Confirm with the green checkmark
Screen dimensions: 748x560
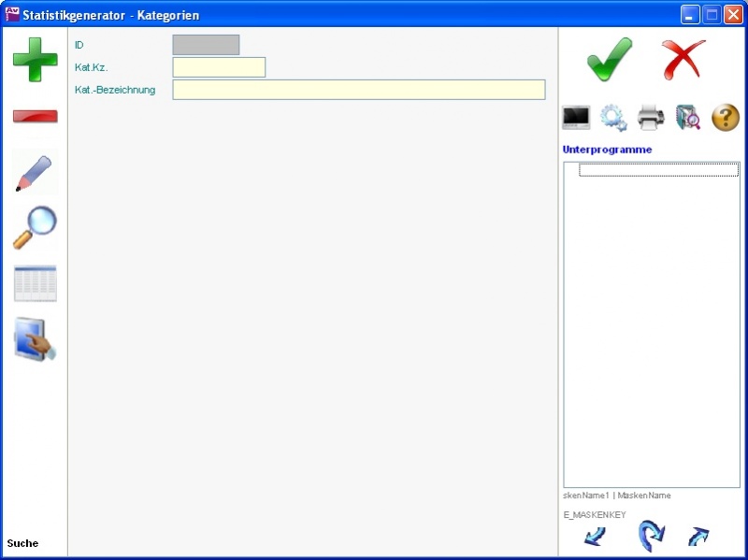click(x=610, y=60)
